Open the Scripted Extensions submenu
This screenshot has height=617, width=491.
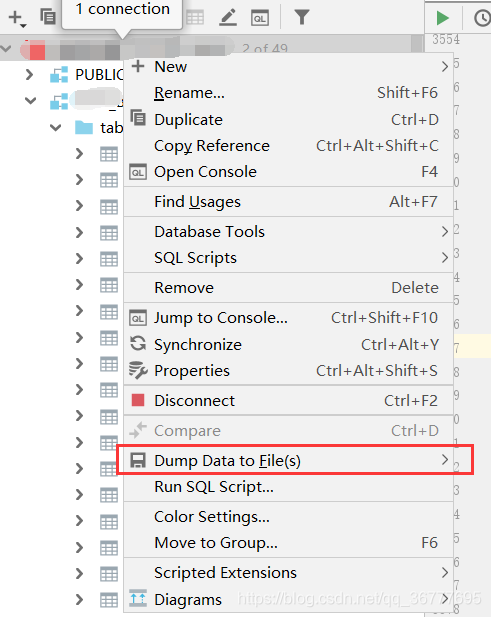tap(289, 573)
